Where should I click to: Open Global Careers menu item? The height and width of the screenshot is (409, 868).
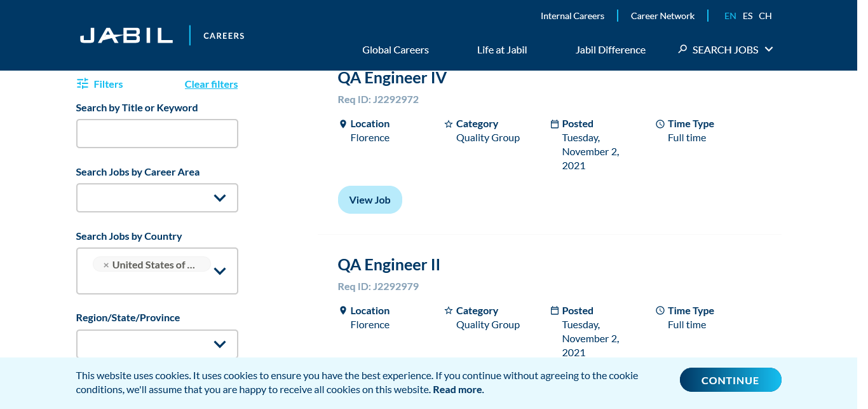pos(395,50)
